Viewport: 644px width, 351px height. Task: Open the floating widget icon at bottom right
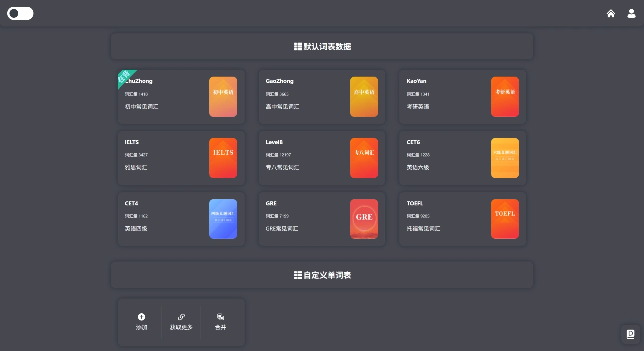pyautogui.click(x=630, y=334)
